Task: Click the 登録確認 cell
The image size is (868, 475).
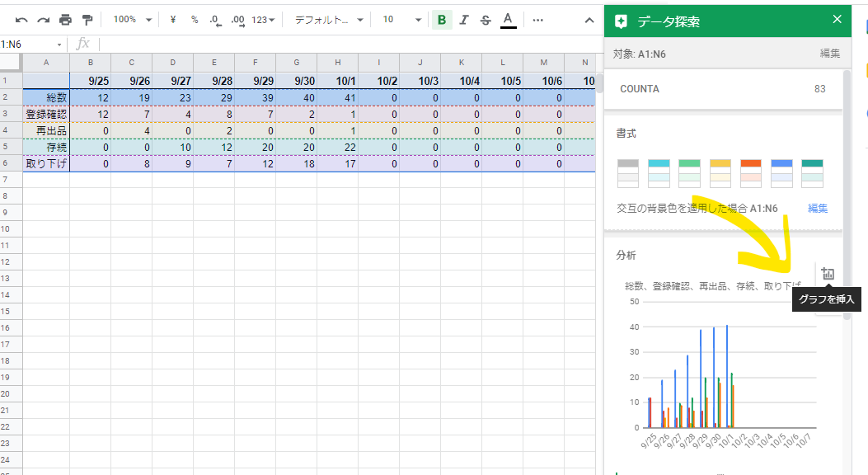Action: point(46,114)
